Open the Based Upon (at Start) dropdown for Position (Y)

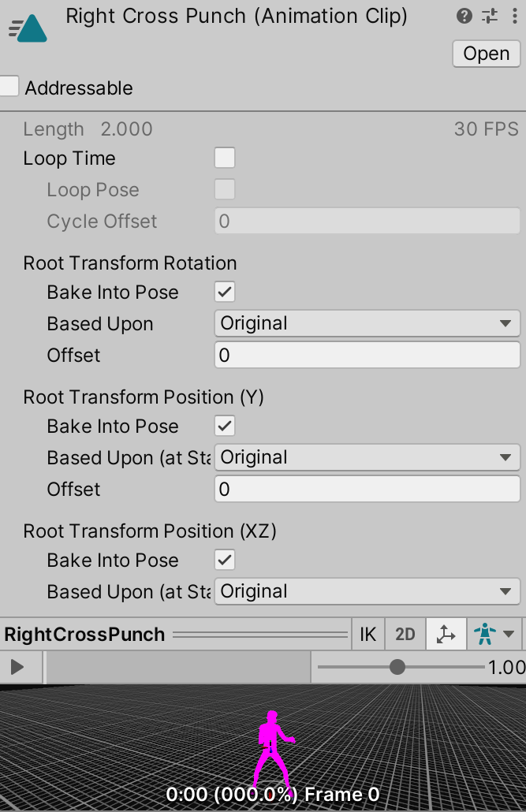tap(367, 457)
